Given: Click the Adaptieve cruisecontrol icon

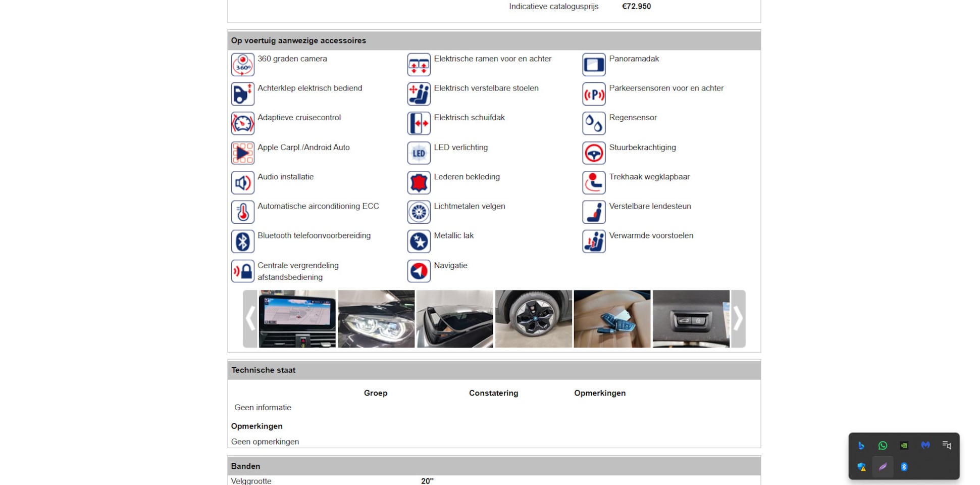Looking at the screenshot, I should click(242, 123).
